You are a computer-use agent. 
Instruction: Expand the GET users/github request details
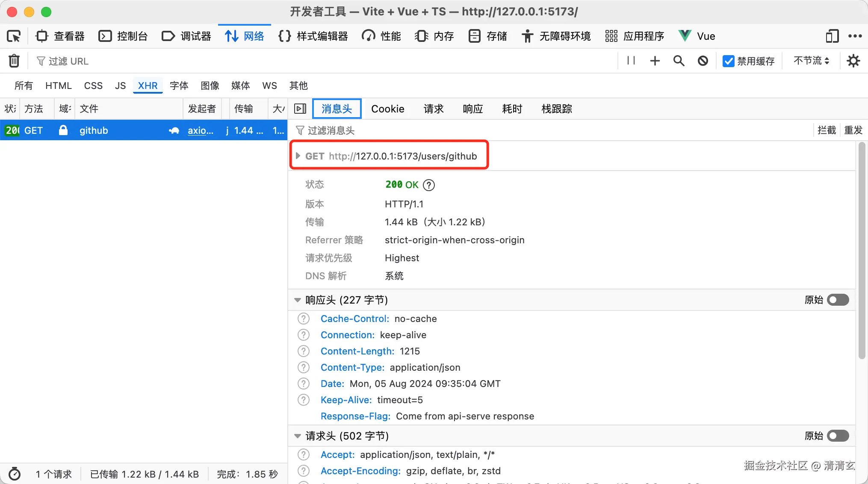coord(298,156)
